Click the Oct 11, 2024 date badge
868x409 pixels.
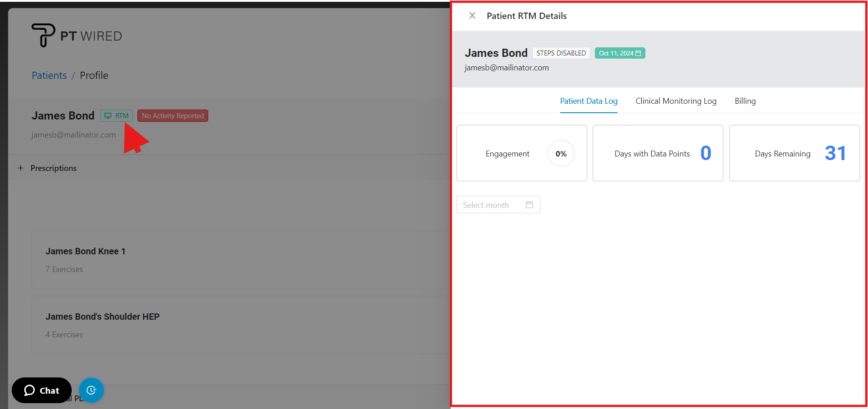click(x=620, y=53)
